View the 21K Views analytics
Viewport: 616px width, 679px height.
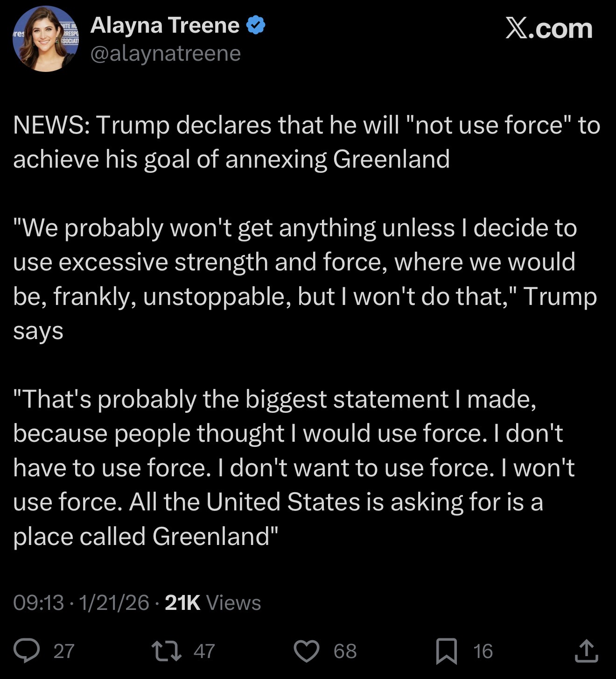tap(213, 602)
